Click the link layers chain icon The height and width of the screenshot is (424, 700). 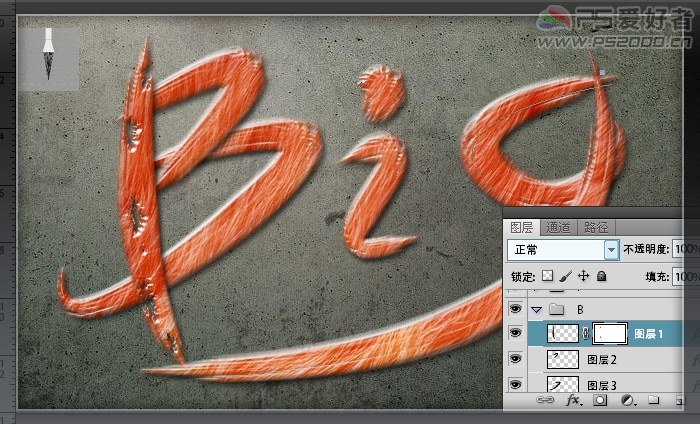[x=545, y=400]
